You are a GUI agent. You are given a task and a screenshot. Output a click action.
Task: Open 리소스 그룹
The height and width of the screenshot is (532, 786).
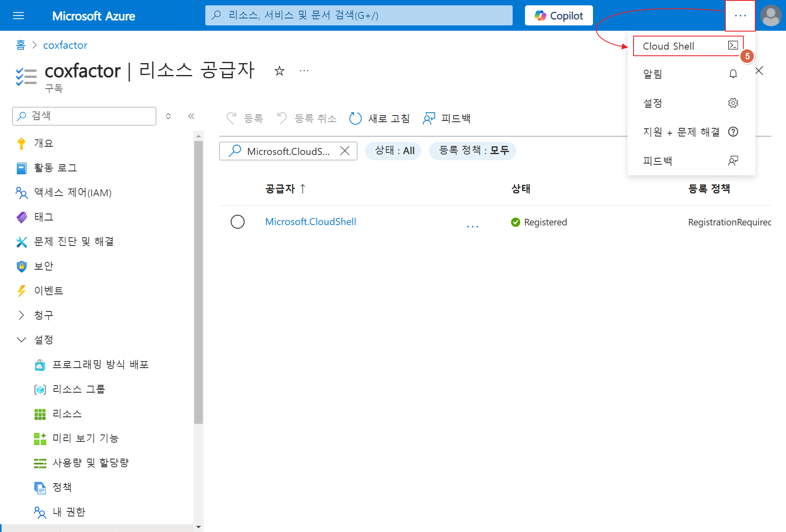click(78, 389)
